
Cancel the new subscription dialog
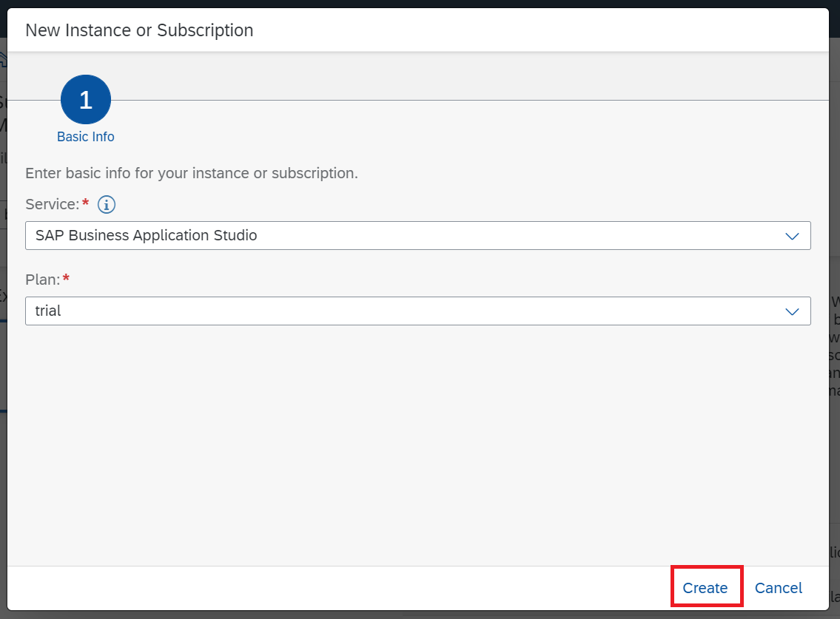point(778,587)
